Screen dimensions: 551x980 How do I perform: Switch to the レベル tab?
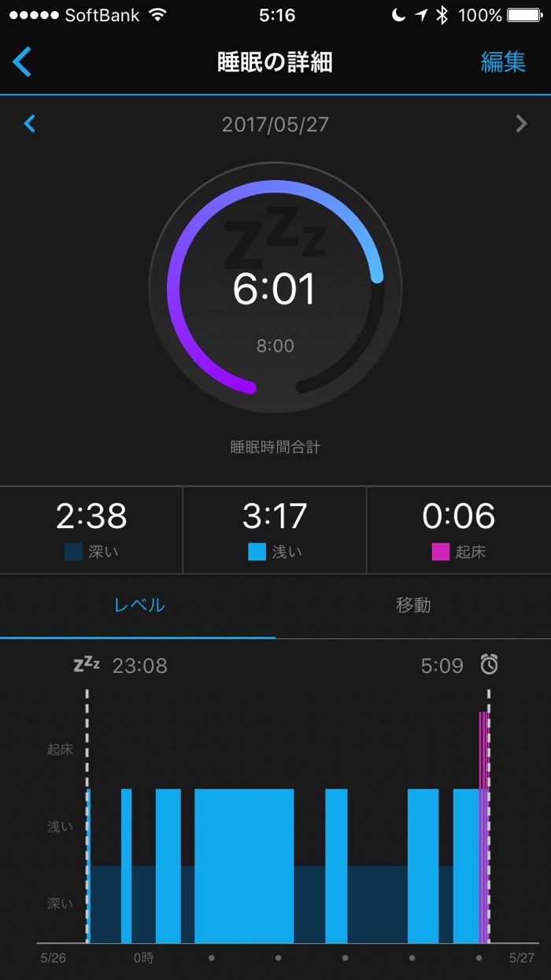139,605
